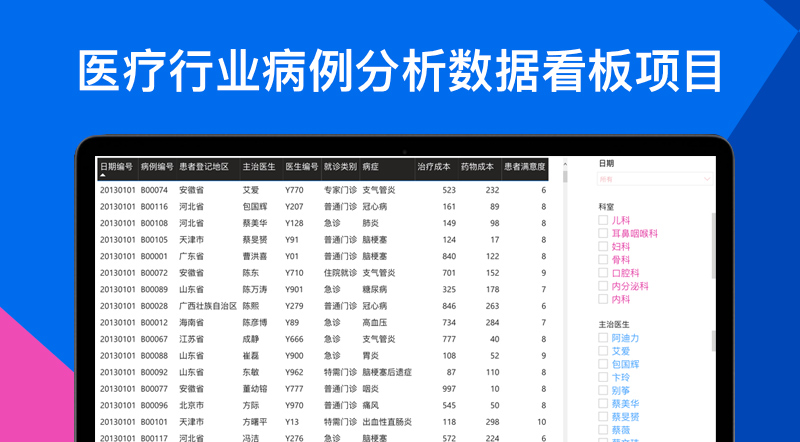The image size is (800, 442).
Task: Sort table by 药物成本 header
Action: (x=478, y=167)
